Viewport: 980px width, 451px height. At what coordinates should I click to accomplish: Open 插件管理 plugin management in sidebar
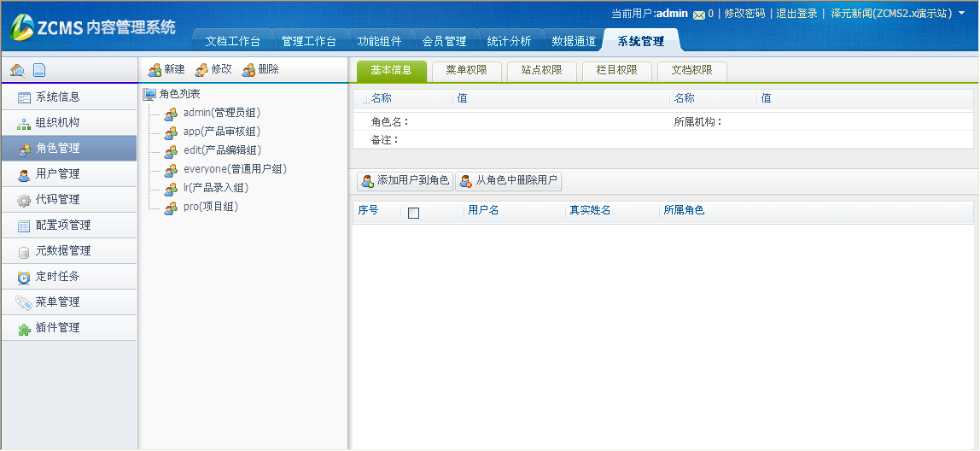57,328
